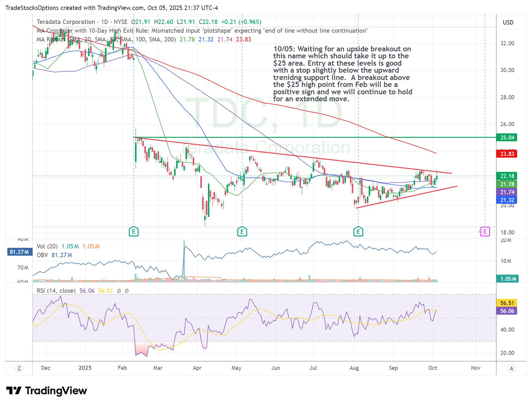Viewport: 532px width, 406px height.
Task: Click the February earnings E marker
Action: tap(134, 232)
